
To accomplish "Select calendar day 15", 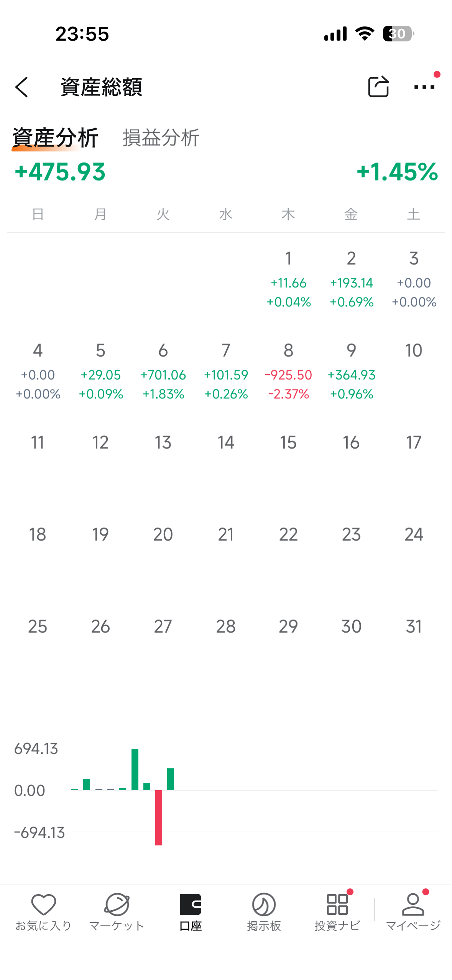I will [288, 443].
